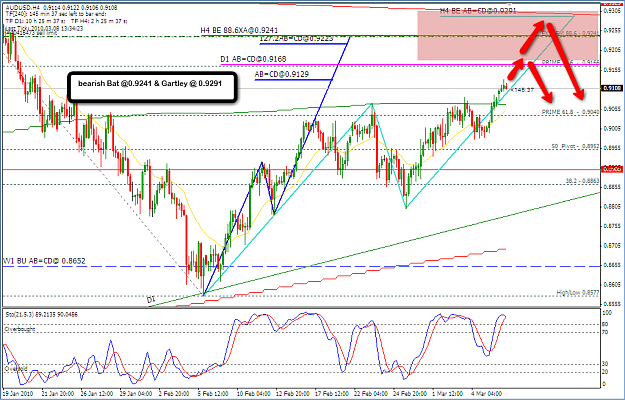
Task: Click the '19 Jan 2010' date on the time axis
Action: tap(18, 394)
